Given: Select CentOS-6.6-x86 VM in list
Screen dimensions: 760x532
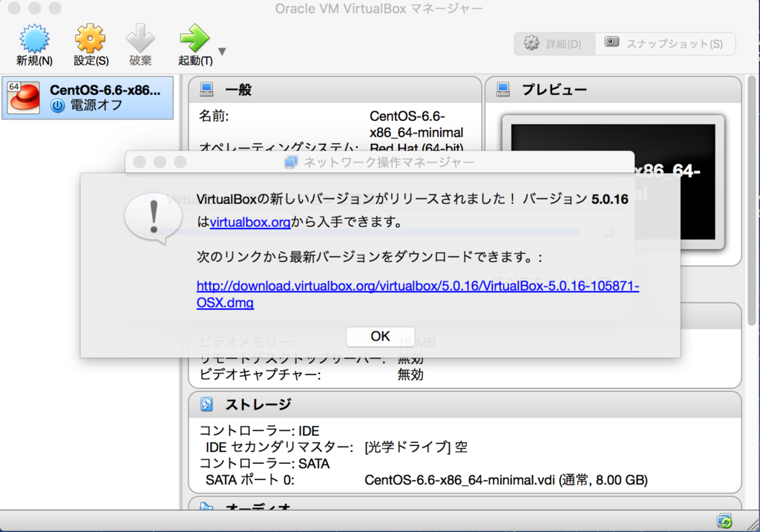Looking at the screenshot, I should [88, 98].
